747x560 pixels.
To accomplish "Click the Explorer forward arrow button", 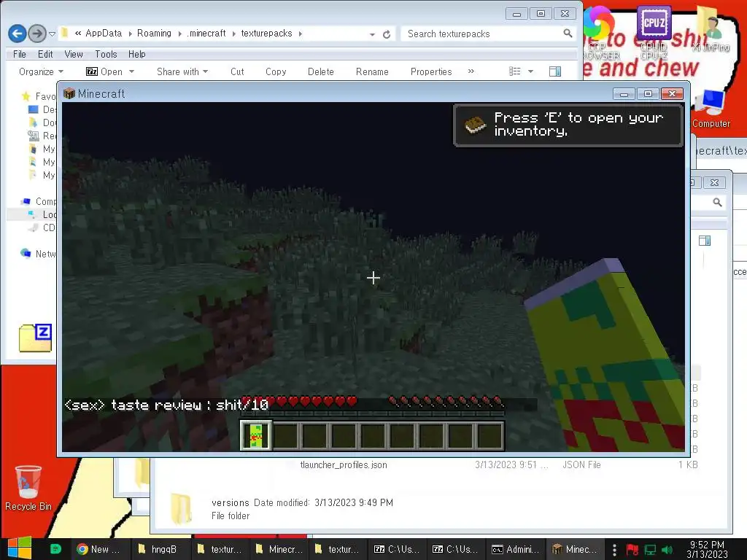I will (x=37, y=34).
